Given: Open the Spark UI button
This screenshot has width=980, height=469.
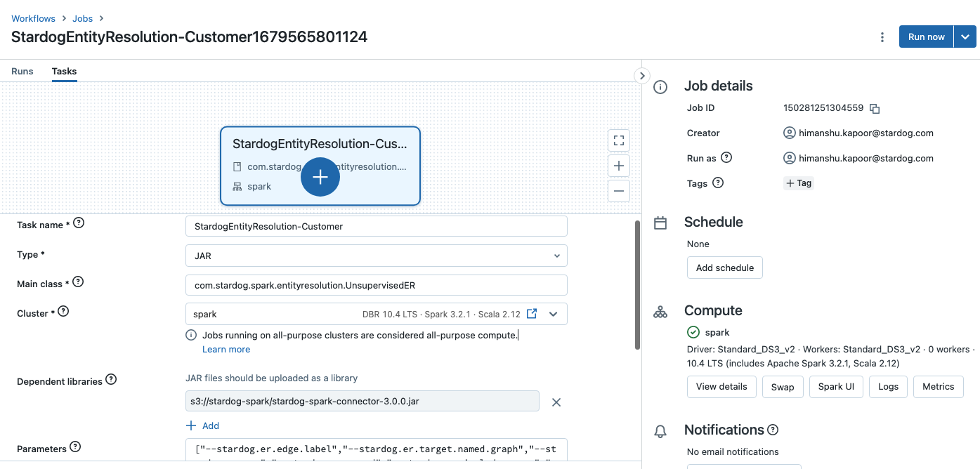Looking at the screenshot, I should pyautogui.click(x=836, y=387).
